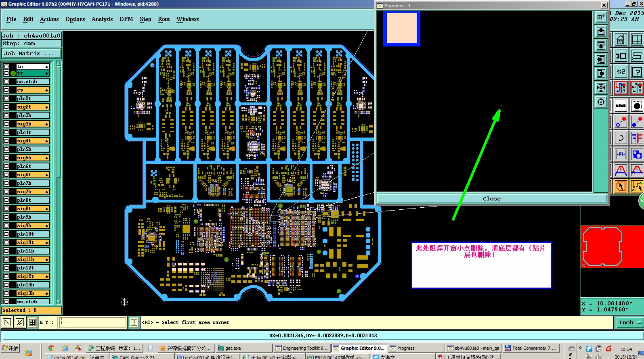Click the previous view undo-zoom icon
The image size is (644, 359).
click(621, 56)
